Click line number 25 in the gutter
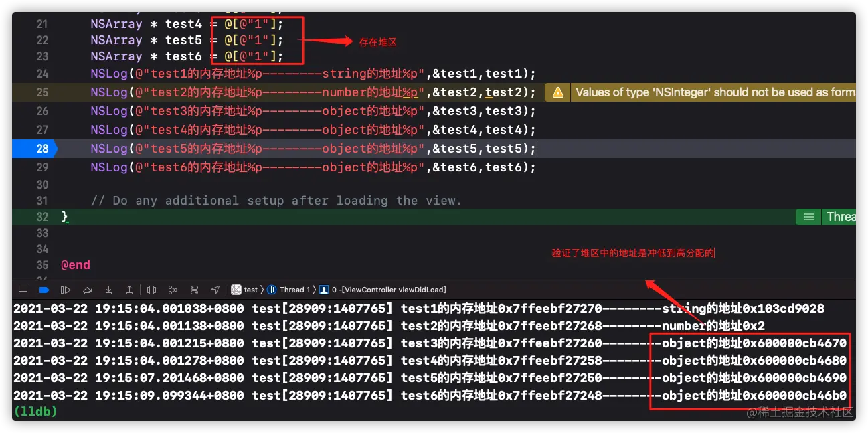 click(x=42, y=92)
